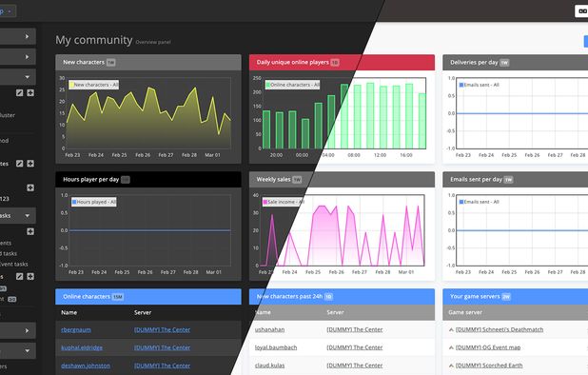The image size is (588, 375).
Task: Click the white icon button in top-right header bar
Action: click(x=581, y=11)
